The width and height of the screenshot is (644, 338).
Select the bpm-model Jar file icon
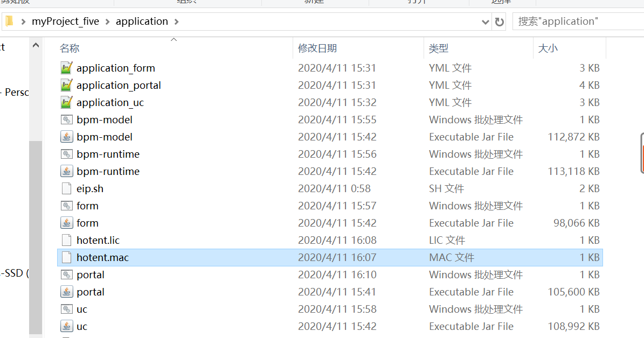(x=66, y=137)
